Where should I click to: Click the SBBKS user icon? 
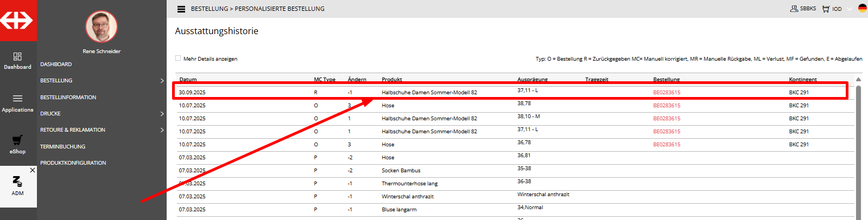click(794, 9)
